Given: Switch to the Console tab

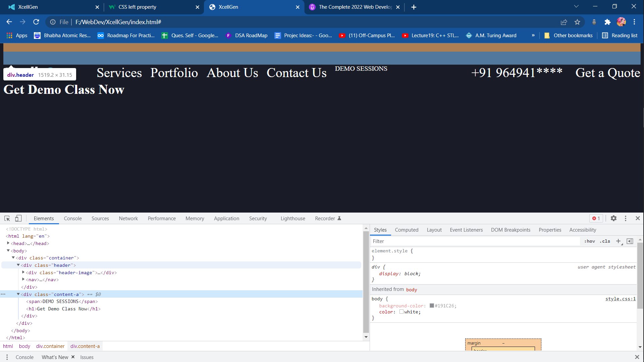Looking at the screenshot, I should [73, 218].
